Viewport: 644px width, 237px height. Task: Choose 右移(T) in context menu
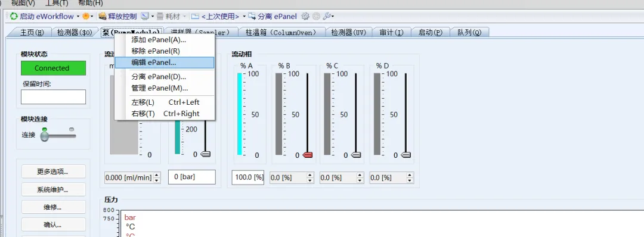165,114
